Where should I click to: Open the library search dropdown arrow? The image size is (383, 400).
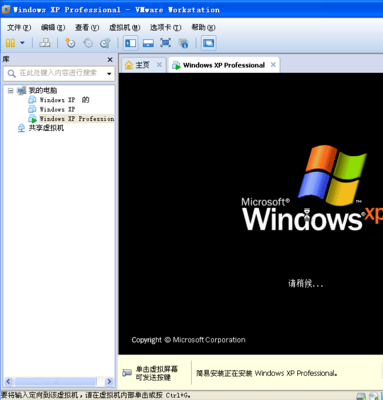[x=109, y=74]
